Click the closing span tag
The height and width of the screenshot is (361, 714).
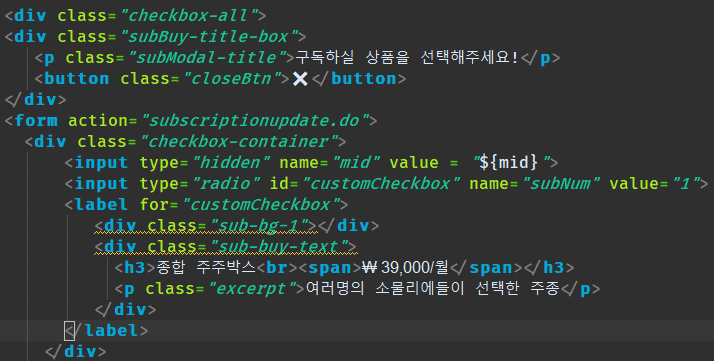(486, 267)
